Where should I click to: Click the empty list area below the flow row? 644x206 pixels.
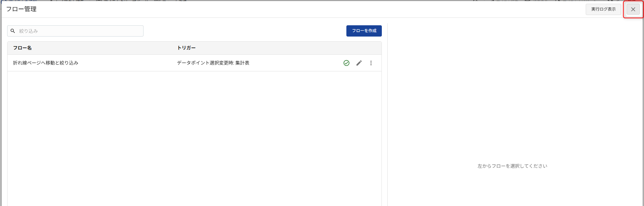(x=194, y=137)
